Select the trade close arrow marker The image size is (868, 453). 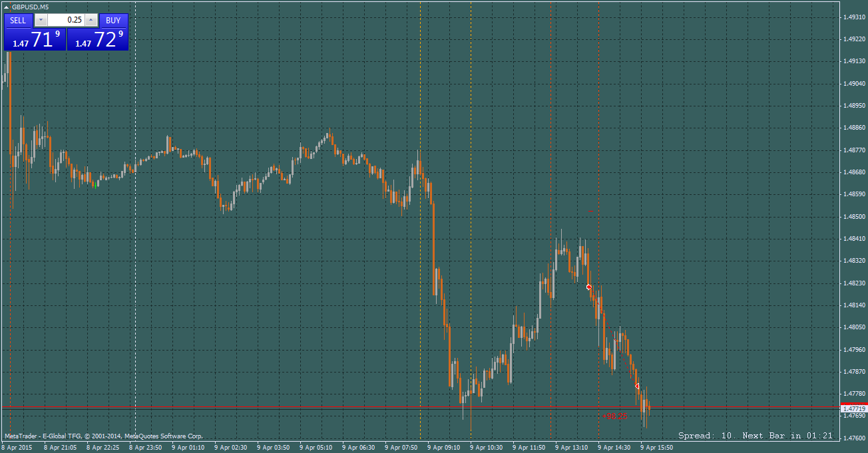[x=637, y=386]
